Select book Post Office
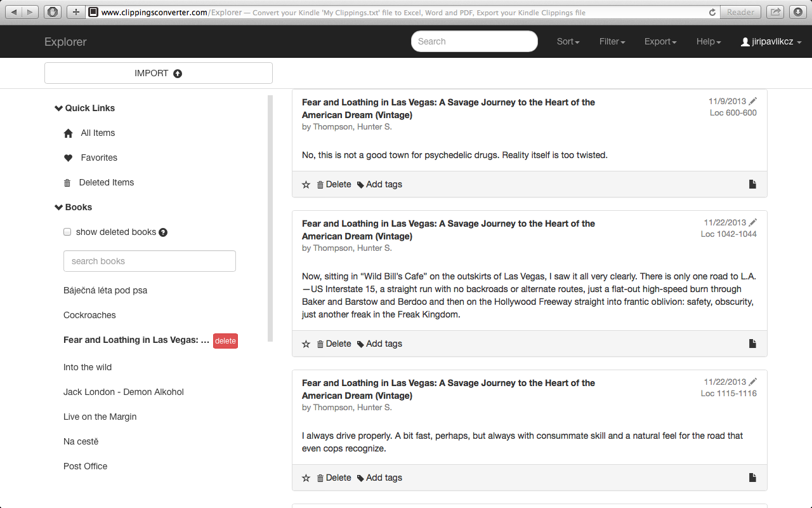Image resolution: width=812 pixels, height=508 pixels. click(86, 466)
